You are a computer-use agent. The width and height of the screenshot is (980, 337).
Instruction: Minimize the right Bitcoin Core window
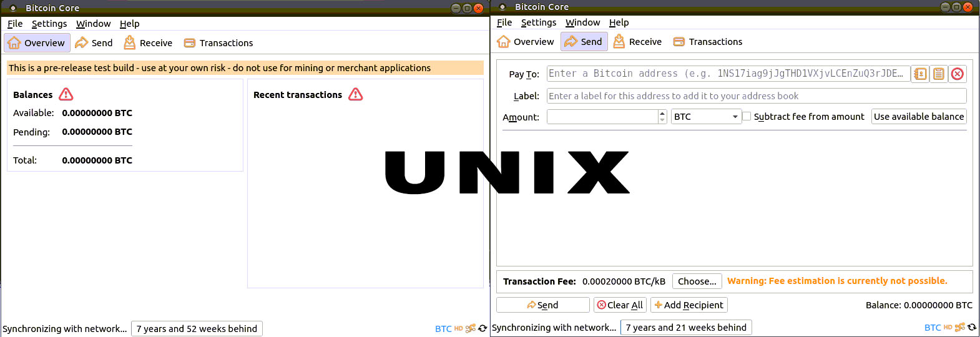pyautogui.click(x=945, y=7)
